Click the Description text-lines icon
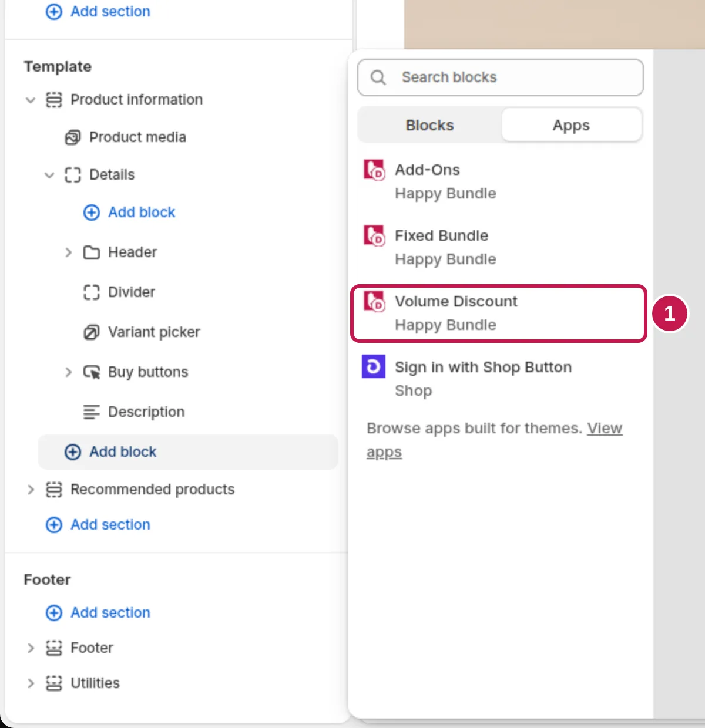The image size is (705, 728). [x=91, y=412]
